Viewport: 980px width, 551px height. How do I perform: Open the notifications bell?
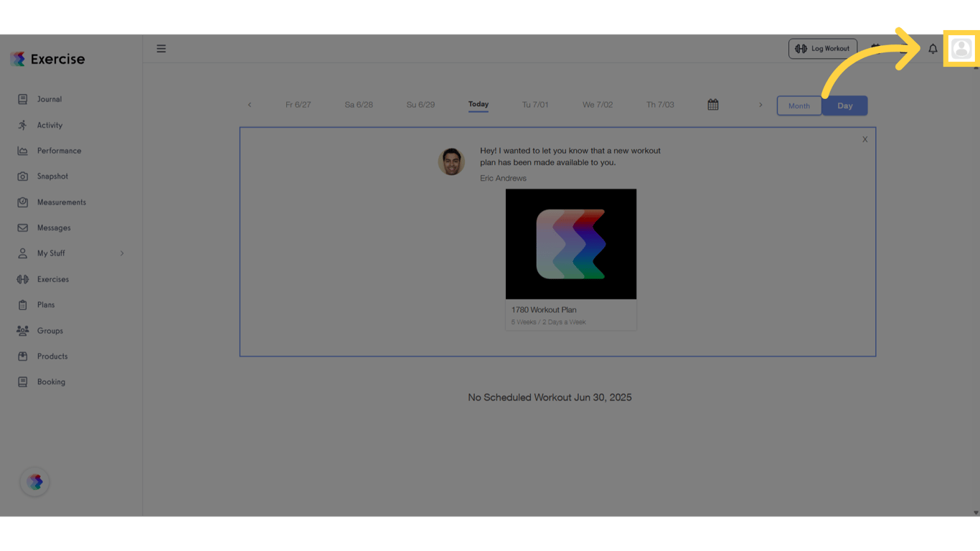pyautogui.click(x=933, y=48)
